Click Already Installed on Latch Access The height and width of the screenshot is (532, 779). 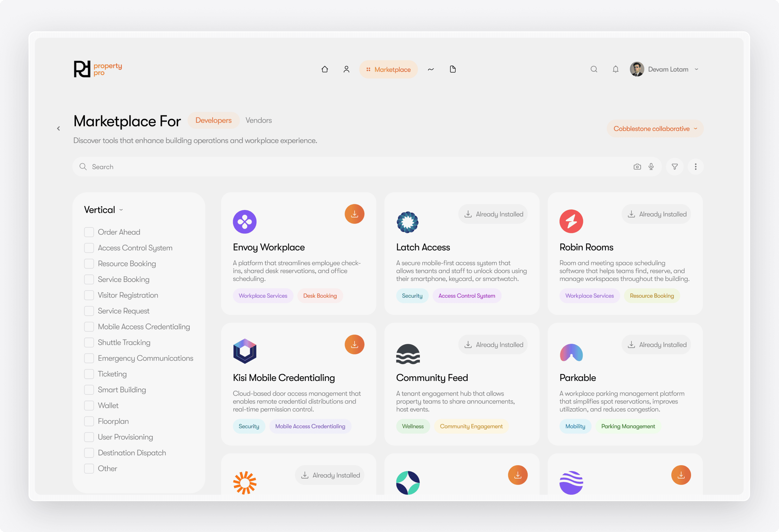pos(493,214)
